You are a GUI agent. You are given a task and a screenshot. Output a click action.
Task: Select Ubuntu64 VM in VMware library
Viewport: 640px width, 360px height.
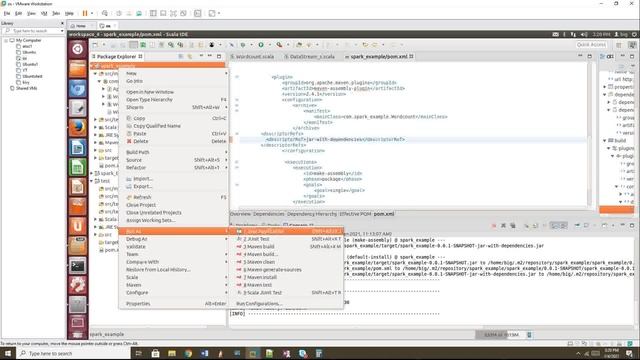32,76
